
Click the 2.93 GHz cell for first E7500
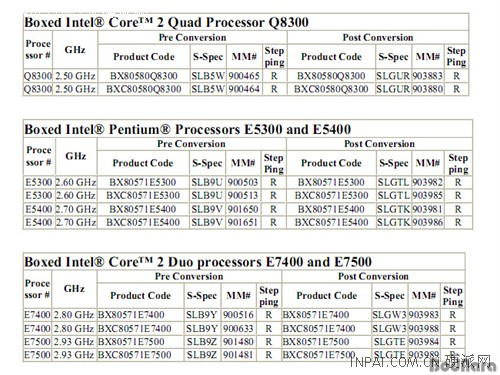click(x=74, y=342)
